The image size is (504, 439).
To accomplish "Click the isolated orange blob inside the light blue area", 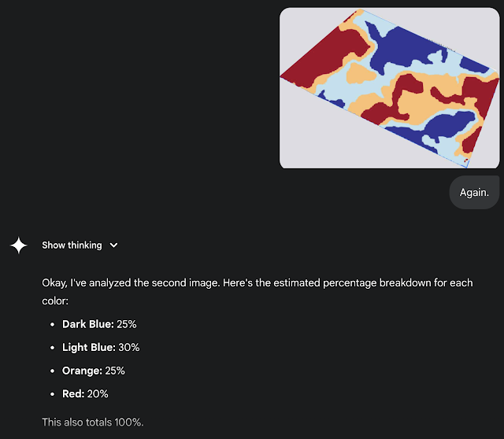I will pyautogui.click(x=359, y=73).
